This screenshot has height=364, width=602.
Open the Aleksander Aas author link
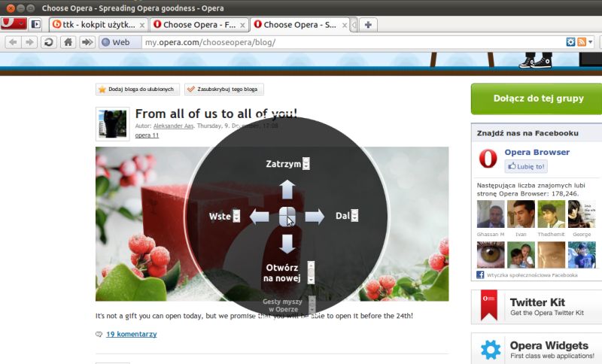(x=173, y=126)
